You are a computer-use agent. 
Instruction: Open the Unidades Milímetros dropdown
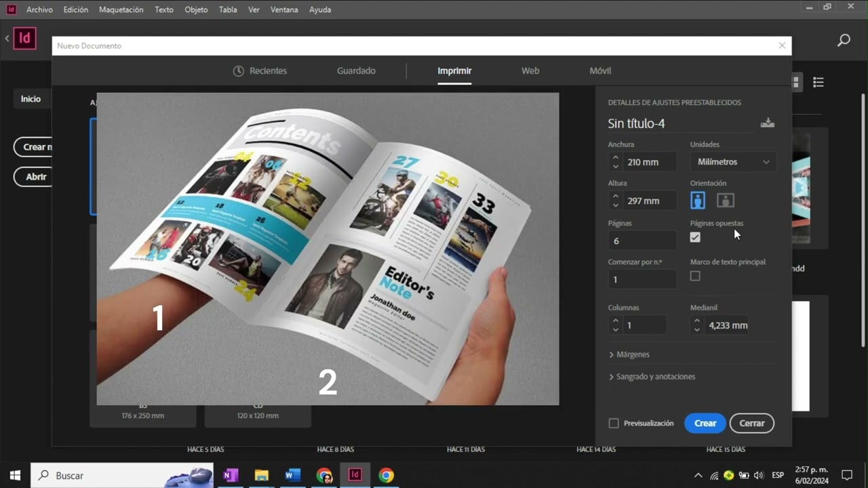pyautogui.click(x=733, y=162)
